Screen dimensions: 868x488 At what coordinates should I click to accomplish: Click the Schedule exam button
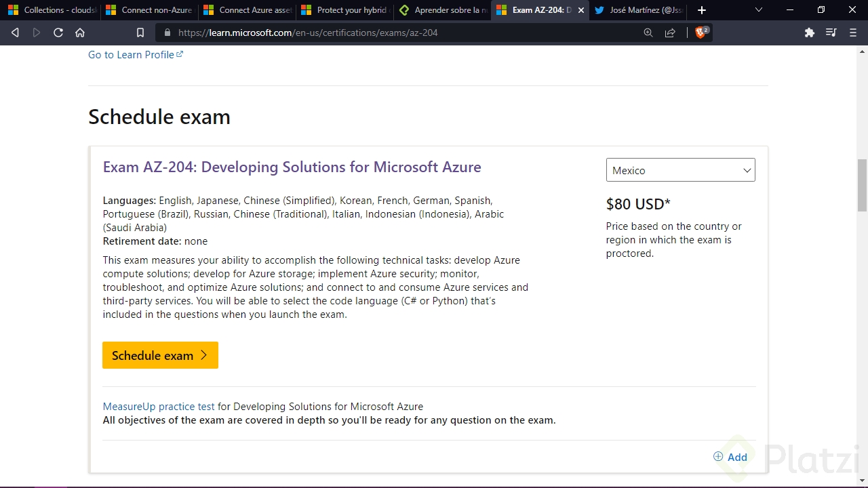pos(160,355)
